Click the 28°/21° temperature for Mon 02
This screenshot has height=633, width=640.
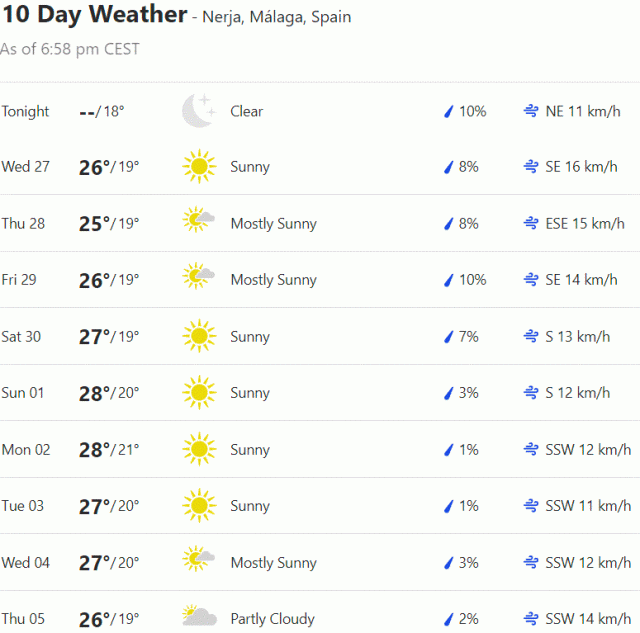pos(109,450)
